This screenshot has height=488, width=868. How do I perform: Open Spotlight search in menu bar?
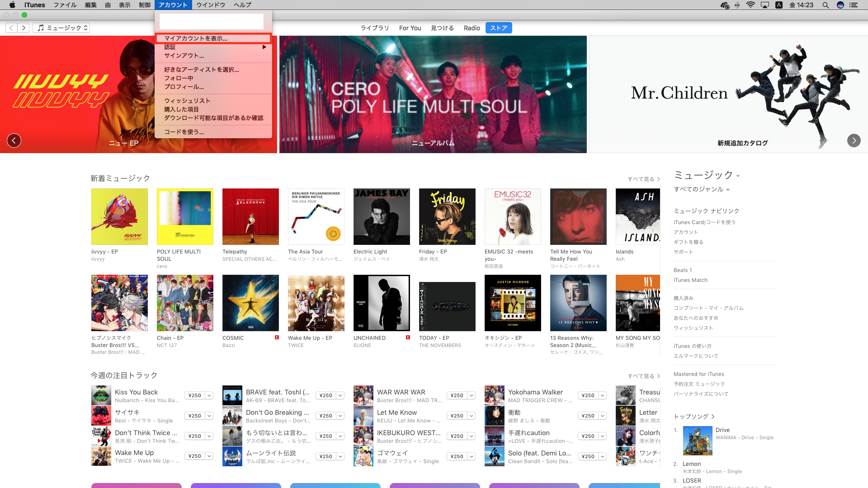pyautogui.click(x=826, y=5)
